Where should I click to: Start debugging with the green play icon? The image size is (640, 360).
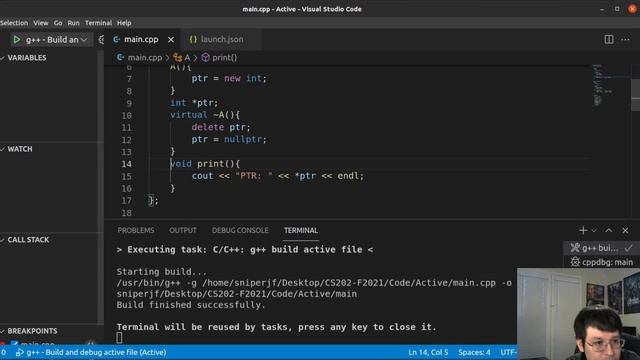pyautogui.click(x=17, y=40)
